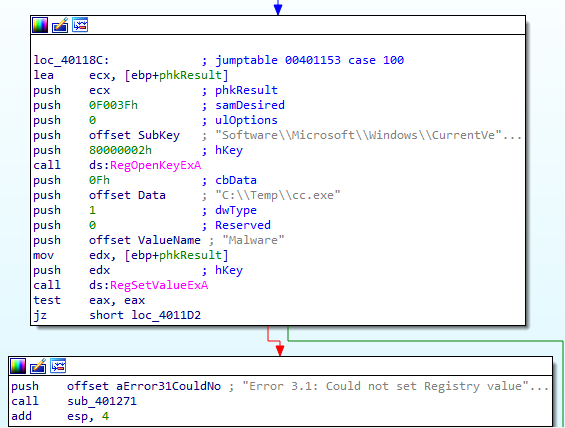
Task: Click the green branch edge line
Action: pos(425,340)
